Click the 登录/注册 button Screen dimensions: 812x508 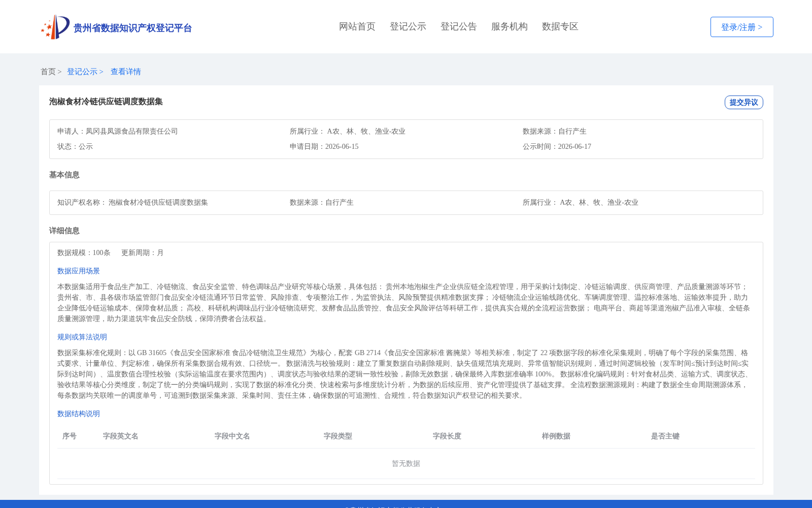click(x=741, y=27)
